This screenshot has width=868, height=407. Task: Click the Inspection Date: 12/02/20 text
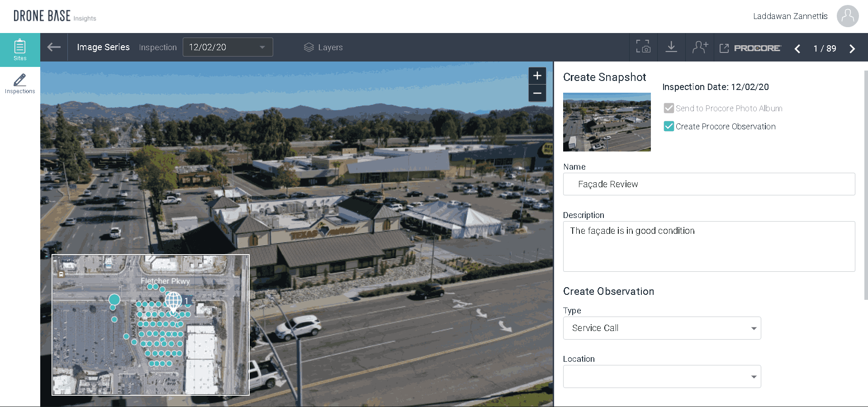[716, 87]
